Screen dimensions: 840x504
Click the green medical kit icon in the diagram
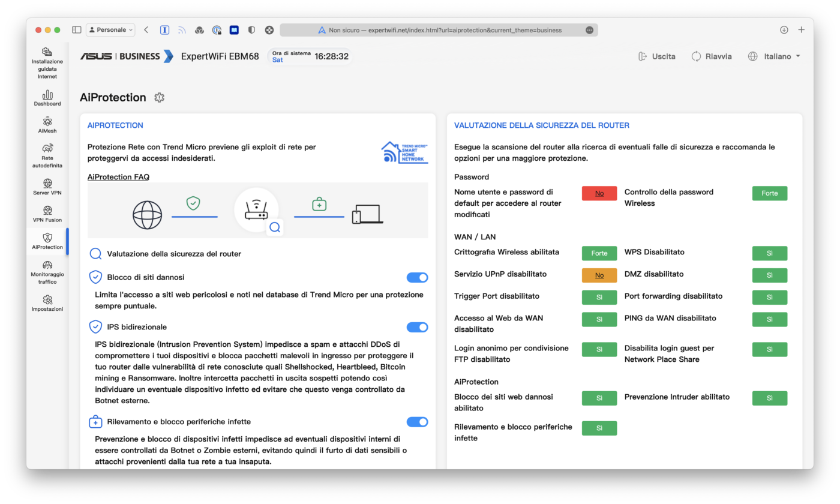pos(319,205)
